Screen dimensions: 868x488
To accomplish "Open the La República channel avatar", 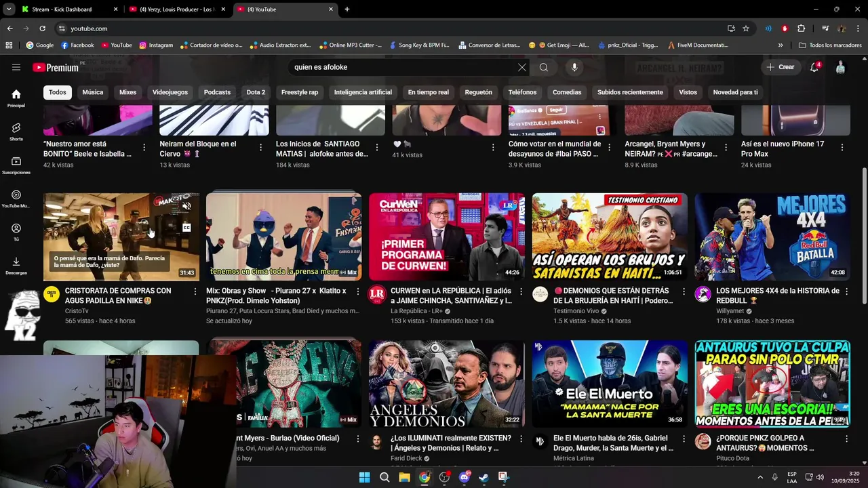I will (x=377, y=294).
